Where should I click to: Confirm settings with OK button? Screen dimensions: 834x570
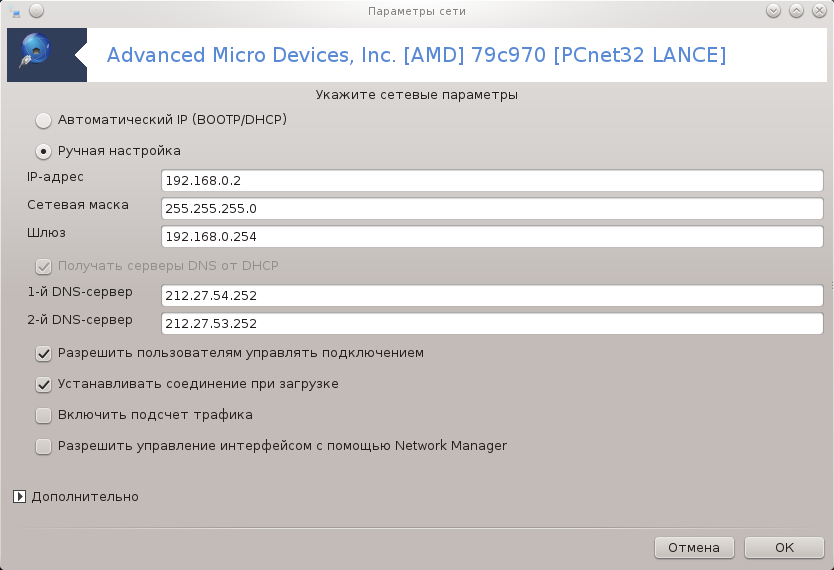(x=784, y=548)
